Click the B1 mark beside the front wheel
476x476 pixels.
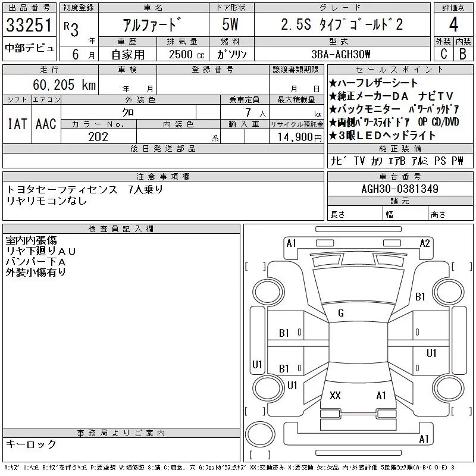click(421, 296)
